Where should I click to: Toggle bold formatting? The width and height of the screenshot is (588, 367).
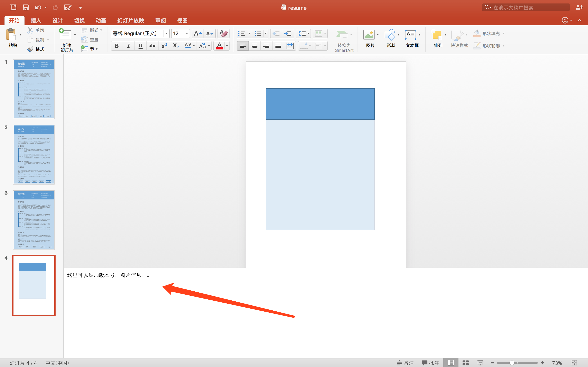[117, 46]
